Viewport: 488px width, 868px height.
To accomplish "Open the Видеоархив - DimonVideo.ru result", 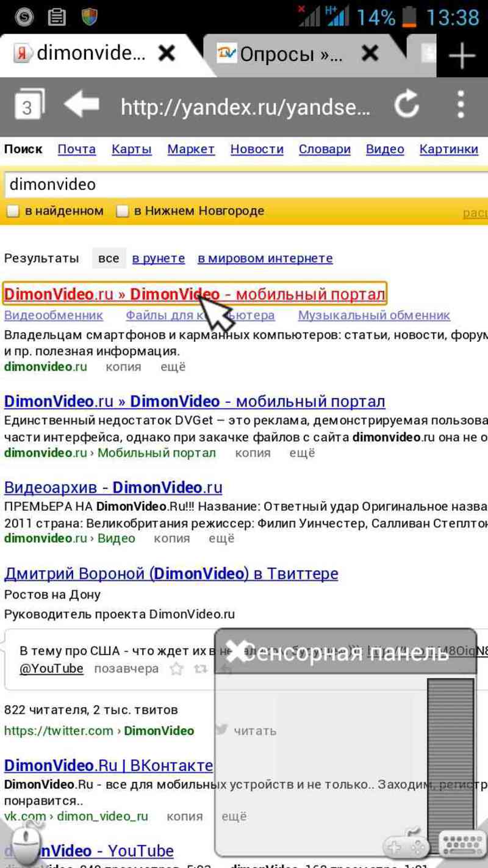I will [113, 488].
